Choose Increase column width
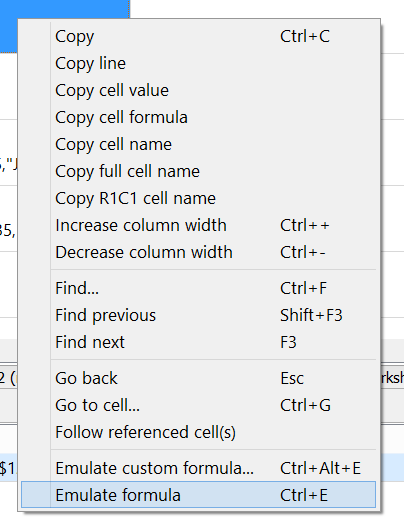The width and height of the screenshot is (404, 528). click(198, 225)
